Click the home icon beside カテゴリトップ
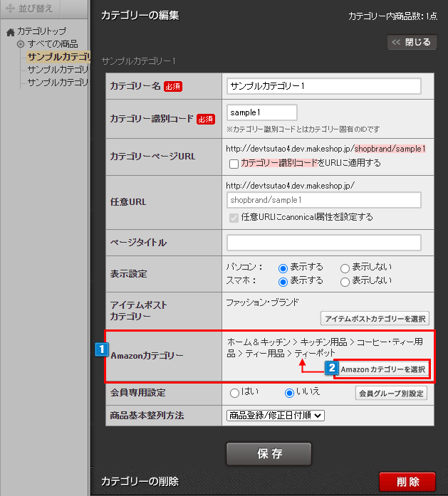This screenshot has width=448, height=496. pos(10,32)
